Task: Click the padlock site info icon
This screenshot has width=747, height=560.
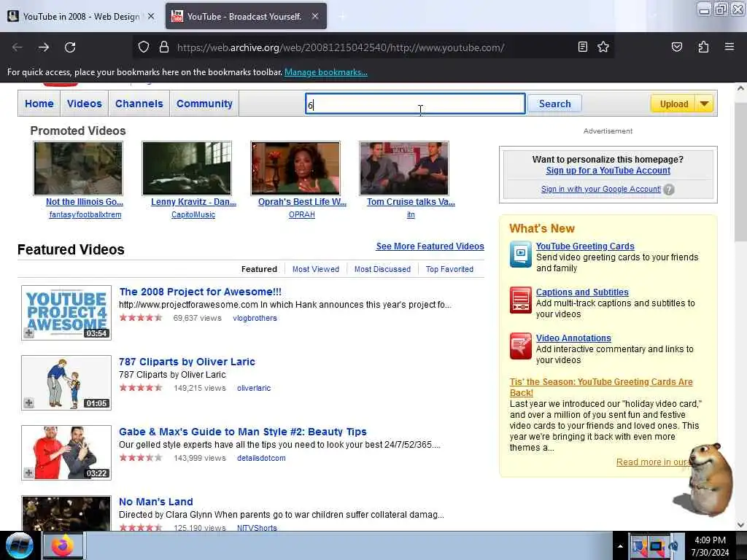Action: point(164,47)
